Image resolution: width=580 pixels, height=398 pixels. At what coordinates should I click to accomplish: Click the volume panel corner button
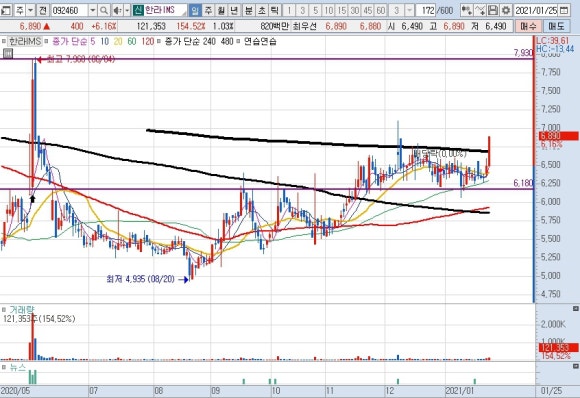(x=576, y=308)
